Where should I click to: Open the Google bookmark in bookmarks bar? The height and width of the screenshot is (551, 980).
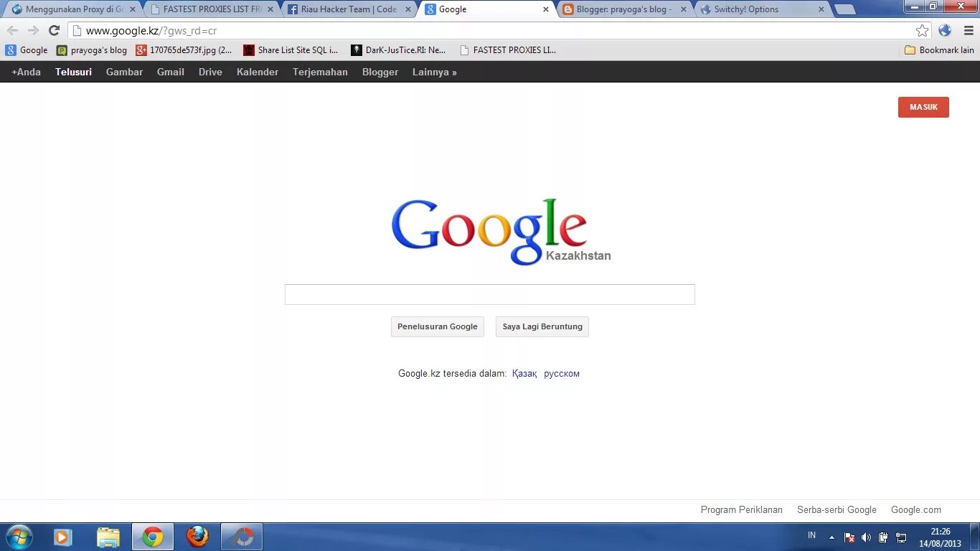(x=27, y=50)
